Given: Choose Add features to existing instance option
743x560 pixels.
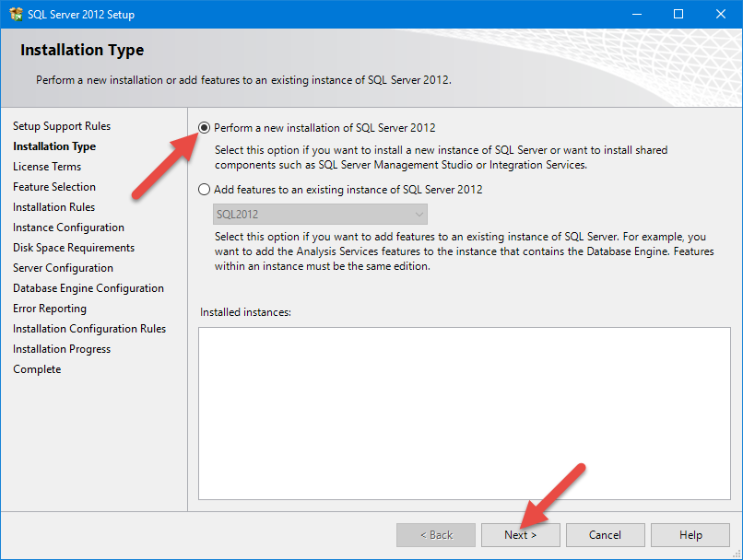Looking at the screenshot, I should coord(205,190).
